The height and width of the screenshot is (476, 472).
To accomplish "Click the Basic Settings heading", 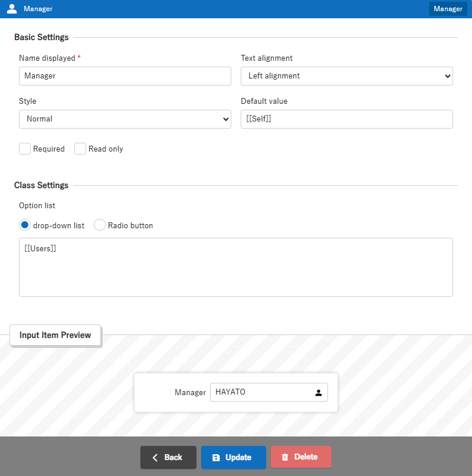I will point(41,37).
